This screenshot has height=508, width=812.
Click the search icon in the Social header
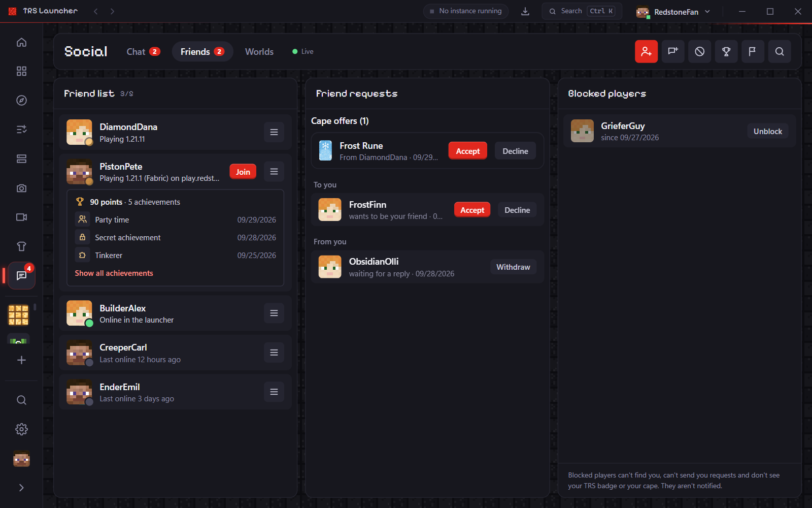coord(780,51)
